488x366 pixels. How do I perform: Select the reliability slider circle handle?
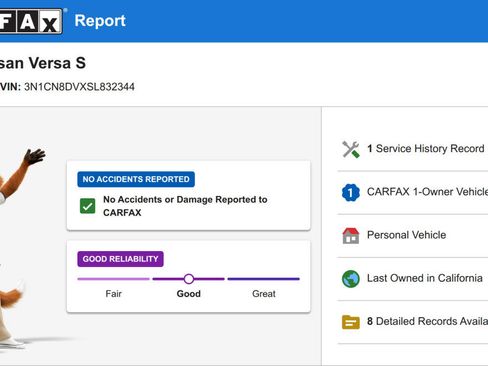pyautogui.click(x=189, y=279)
